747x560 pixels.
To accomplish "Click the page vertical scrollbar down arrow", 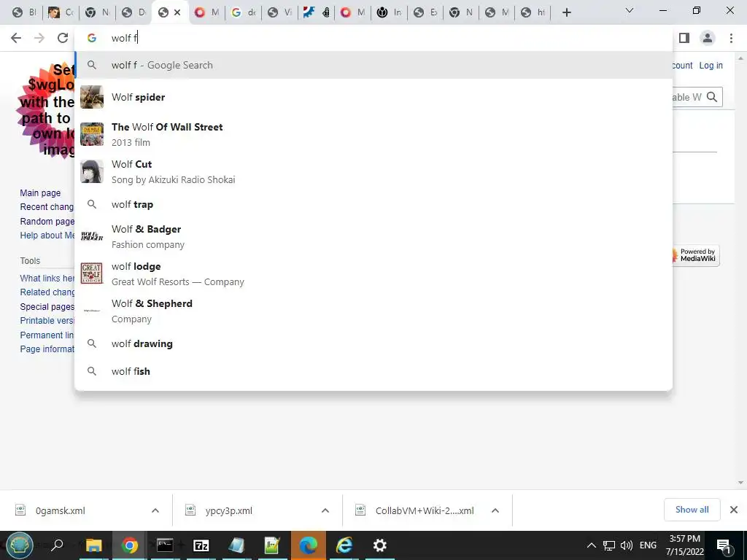I will coord(740,483).
